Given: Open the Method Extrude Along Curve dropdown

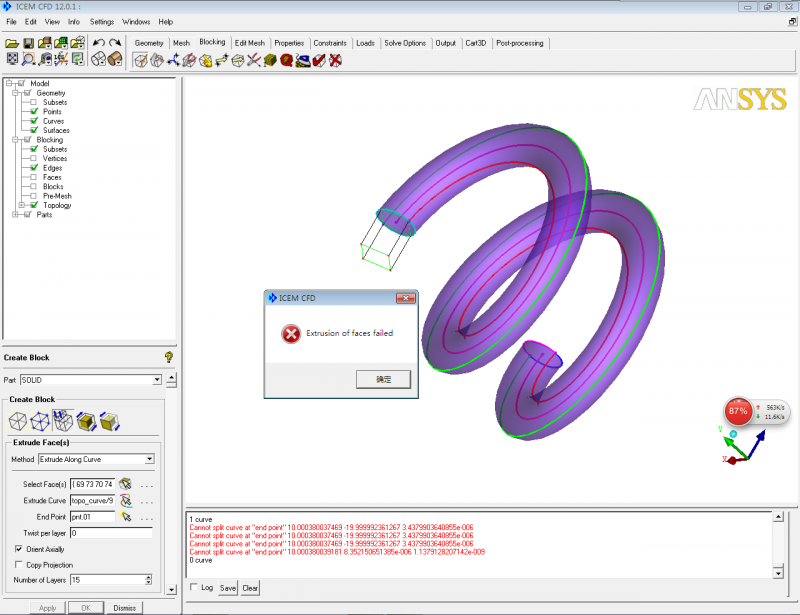Looking at the screenshot, I should point(149,459).
